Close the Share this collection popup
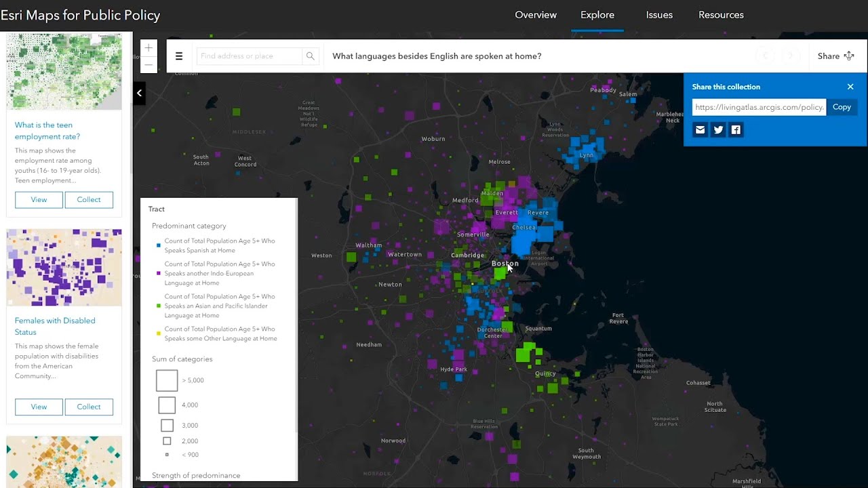The image size is (868, 488). click(850, 87)
